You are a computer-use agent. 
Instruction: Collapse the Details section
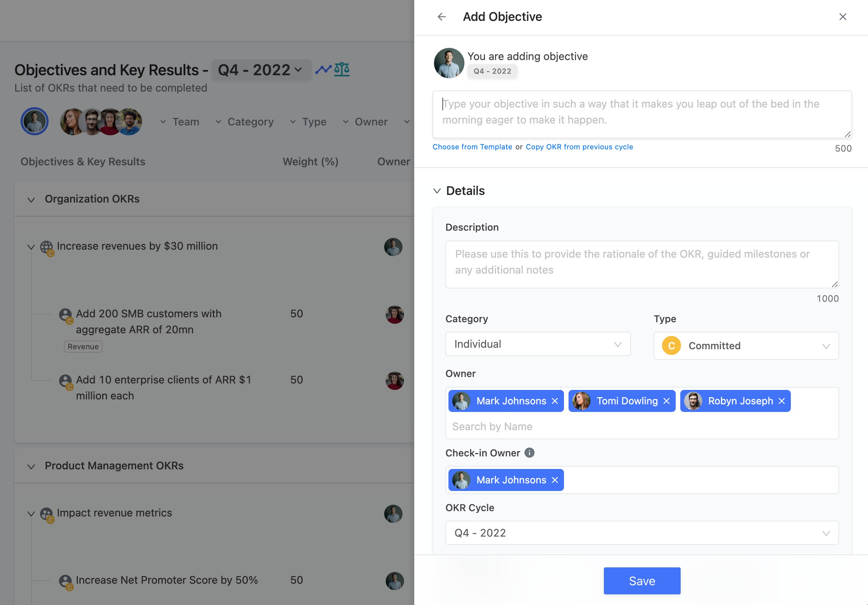[x=437, y=191]
